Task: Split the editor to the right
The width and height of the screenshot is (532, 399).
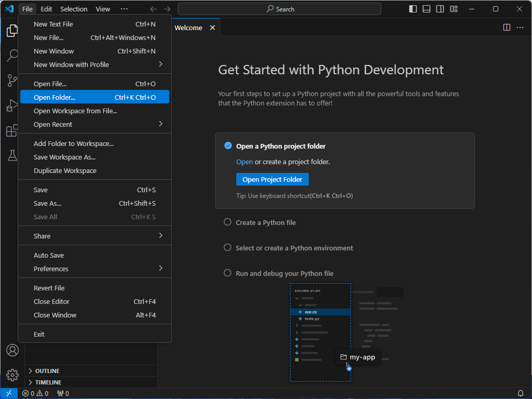Action: [x=507, y=28]
